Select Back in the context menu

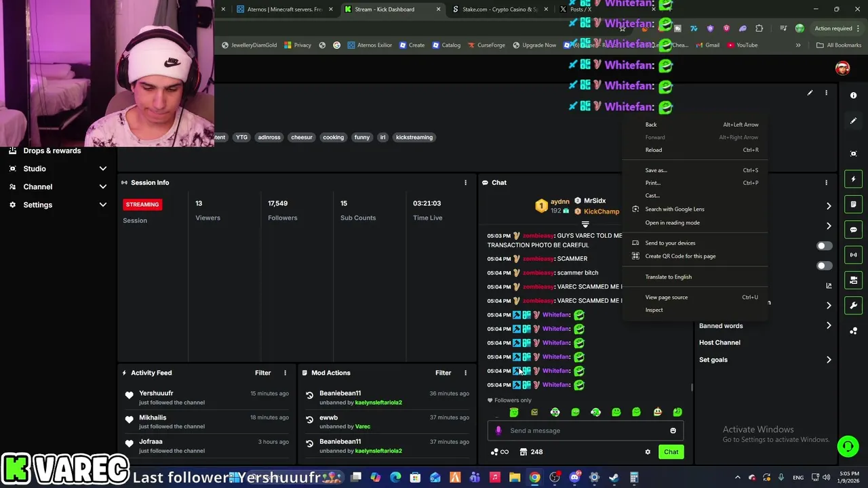point(696,125)
